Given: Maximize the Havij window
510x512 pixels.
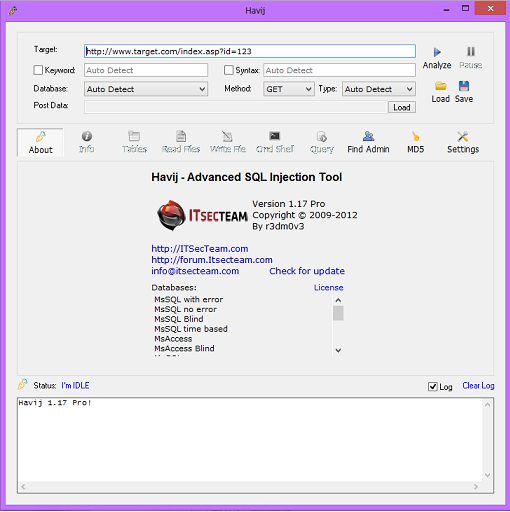Looking at the screenshot, I should click(465, 9).
